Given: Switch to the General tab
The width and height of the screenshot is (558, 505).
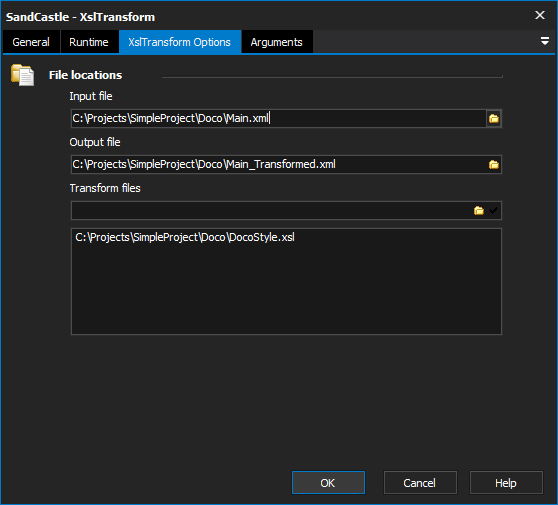Looking at the screenshot, I should click(31, 42).
